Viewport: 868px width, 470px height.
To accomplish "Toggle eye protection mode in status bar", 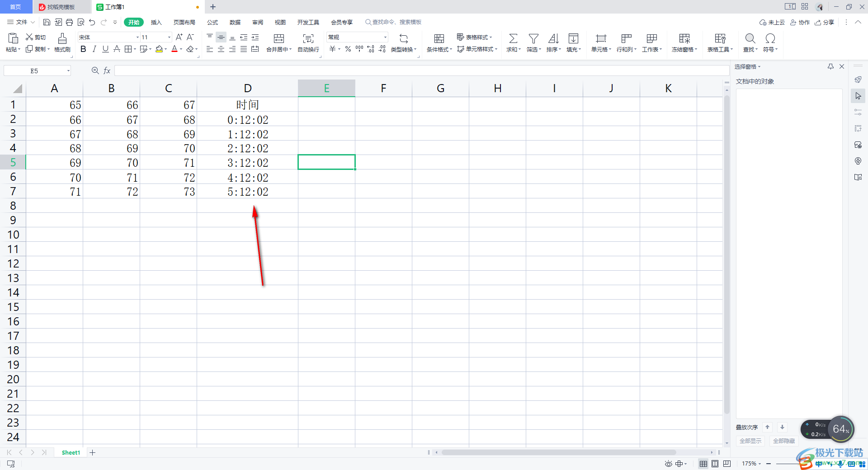I will [668, 464].
